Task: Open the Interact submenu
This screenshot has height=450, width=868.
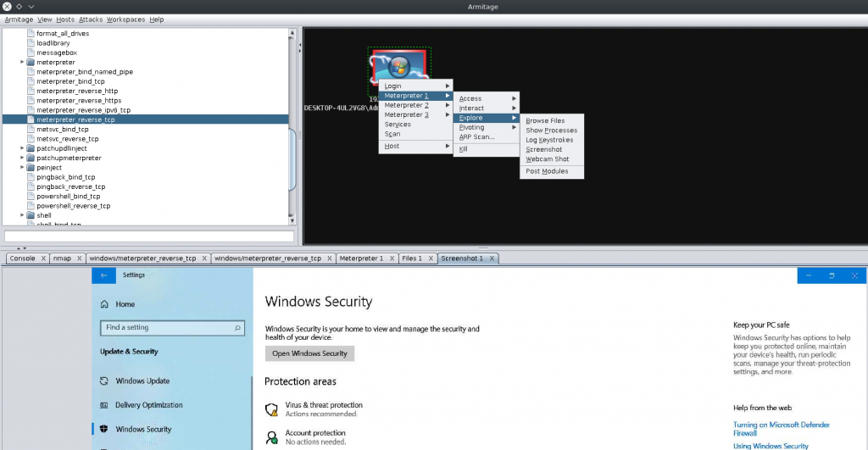Action: [x=486, y=108]
